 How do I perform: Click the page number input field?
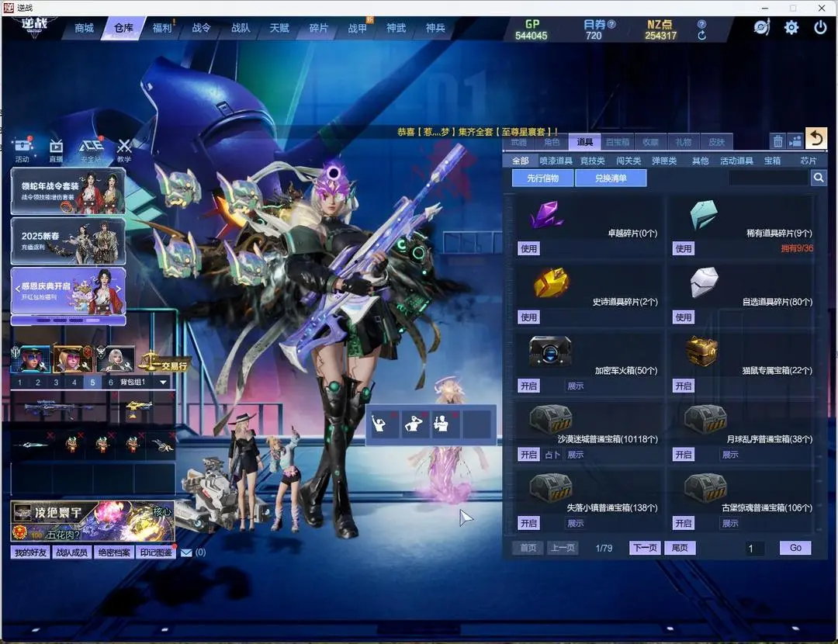pyautogui.click(x=756, y=549)
